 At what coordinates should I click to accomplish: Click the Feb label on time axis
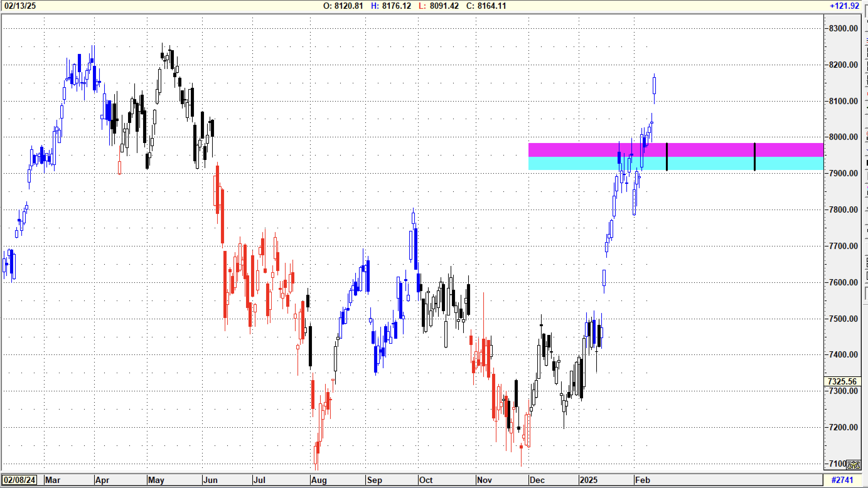[642, 480]
